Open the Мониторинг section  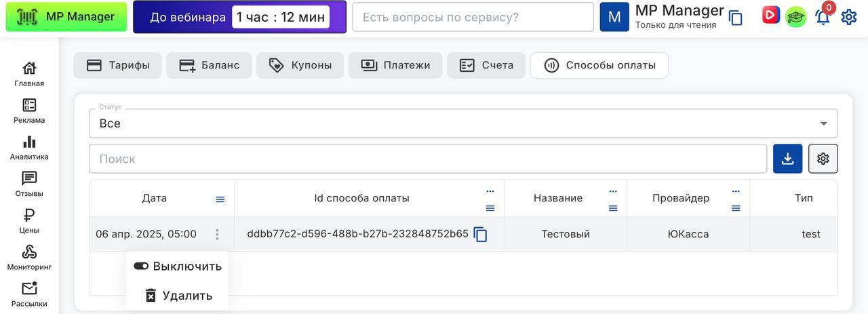coord(29,257)
